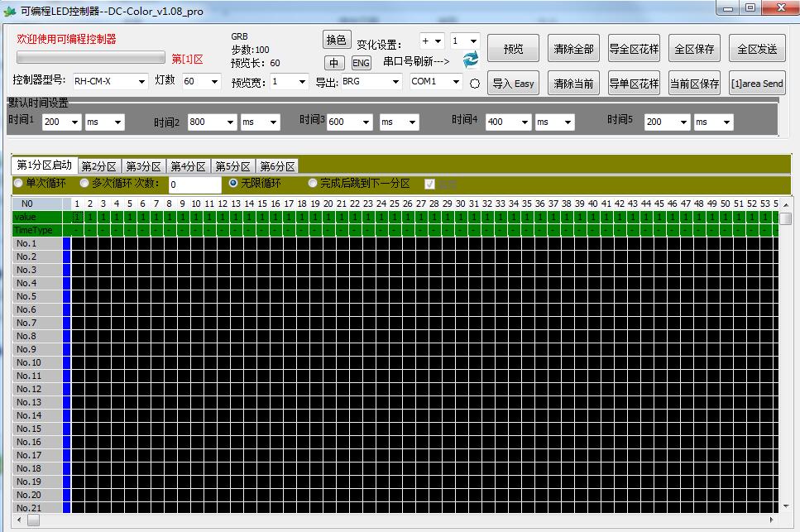800x532 pixels.
Task: Open the 时间1 value dropdown showing 200
Action: coord(62,121)
